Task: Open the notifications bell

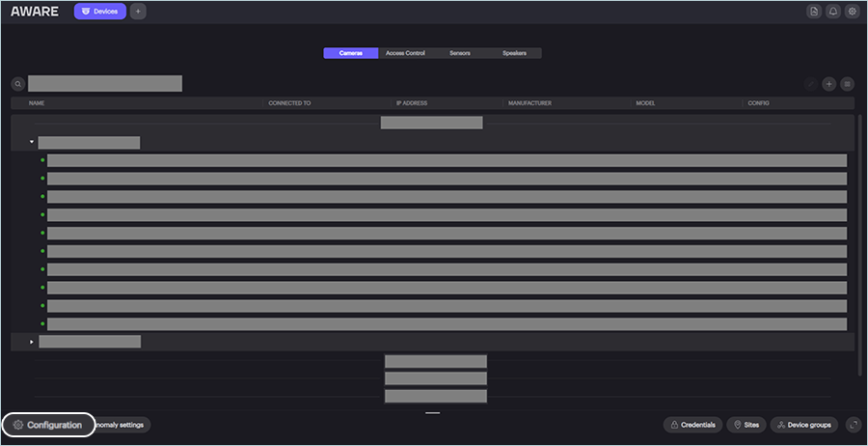Action: click(833, 12)
